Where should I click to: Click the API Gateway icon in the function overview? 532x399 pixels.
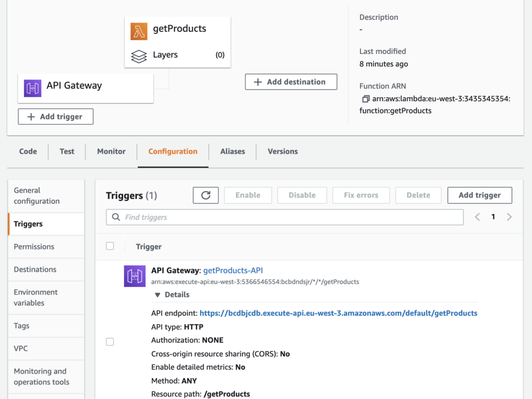coord(33,88)
